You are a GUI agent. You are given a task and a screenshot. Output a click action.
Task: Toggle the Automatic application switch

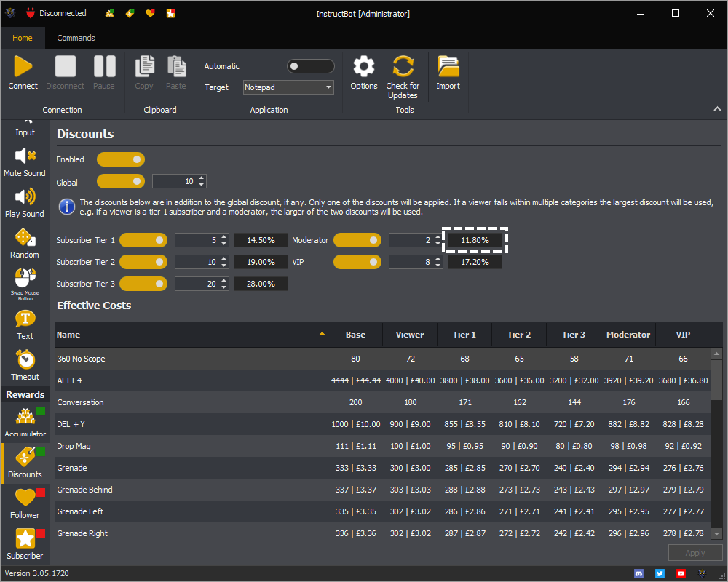[310, 66]
